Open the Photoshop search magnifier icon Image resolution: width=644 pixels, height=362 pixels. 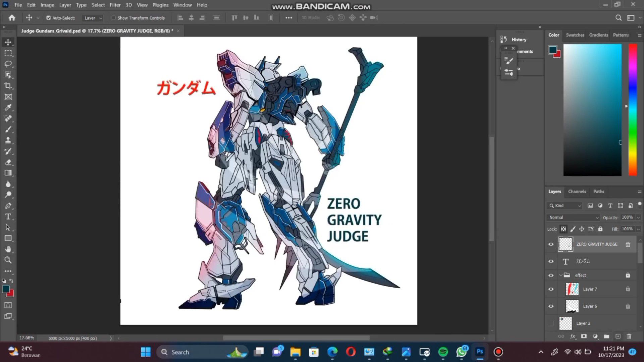tap(619, 18)
